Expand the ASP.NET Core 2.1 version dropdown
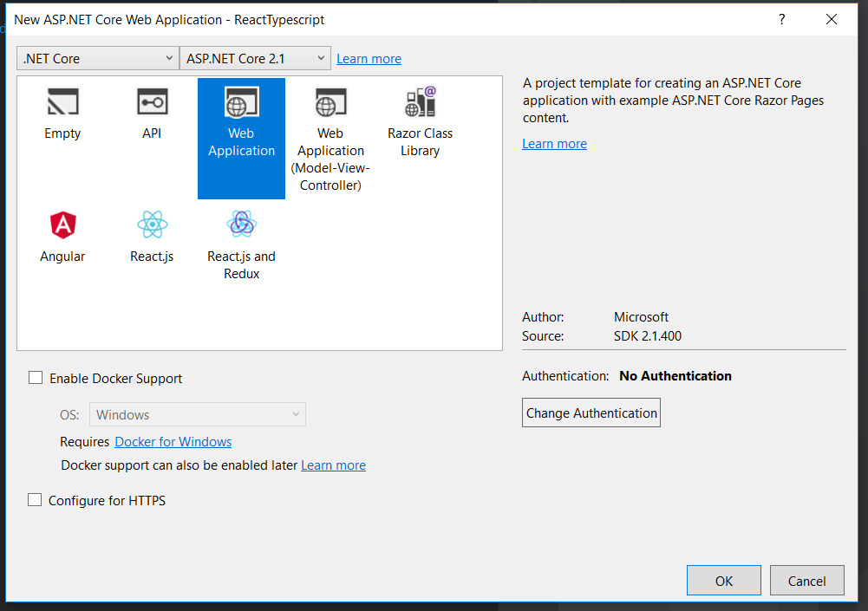Viewport: 868px width, 611px height. tap(255, 58)
